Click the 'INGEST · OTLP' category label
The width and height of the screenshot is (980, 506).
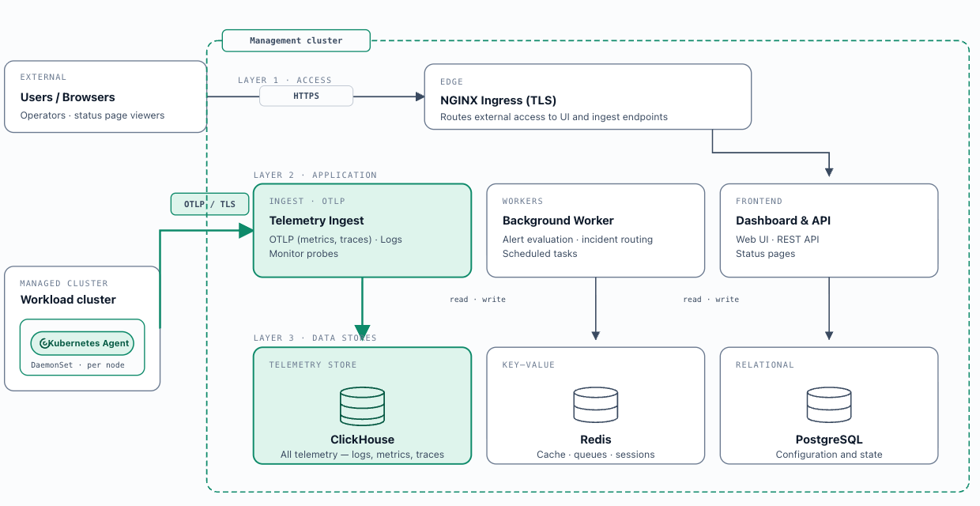click(x=307, y=202)
